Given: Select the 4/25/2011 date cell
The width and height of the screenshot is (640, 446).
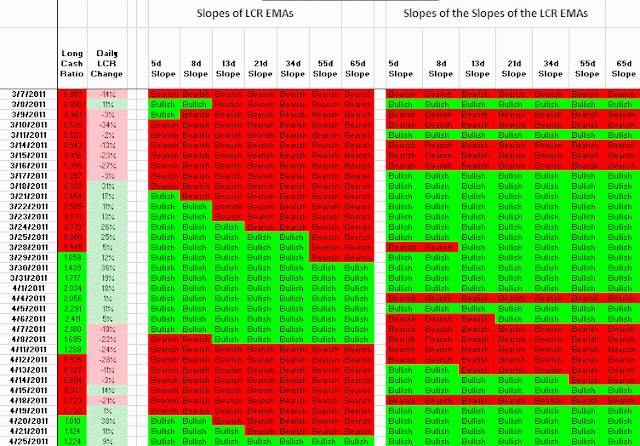Looking at the screenshot, I should [29, 441].
